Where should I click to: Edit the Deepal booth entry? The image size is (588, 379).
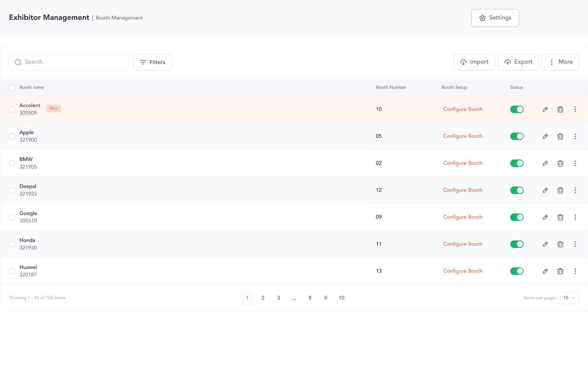(x=545, y=190)
